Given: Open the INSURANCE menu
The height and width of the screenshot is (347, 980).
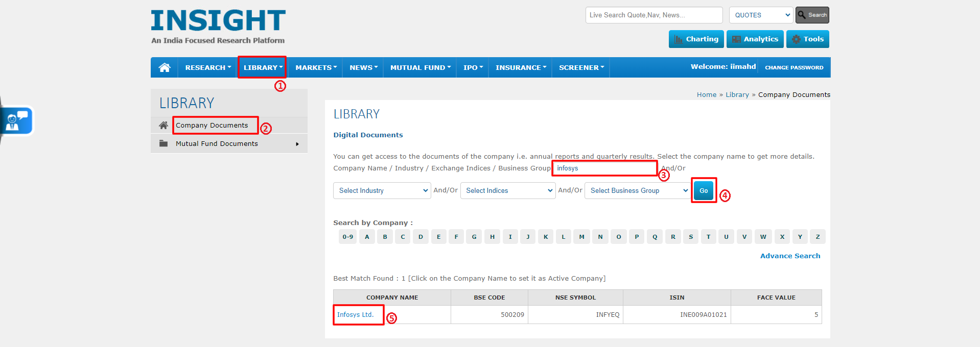Looking at the screenshot, I should pyautogui.click(x=521, y=67).
